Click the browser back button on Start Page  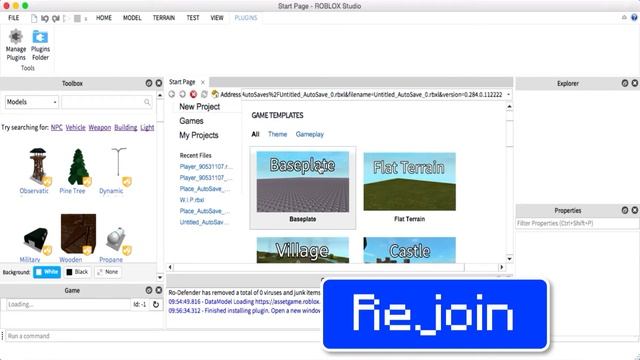172,94
